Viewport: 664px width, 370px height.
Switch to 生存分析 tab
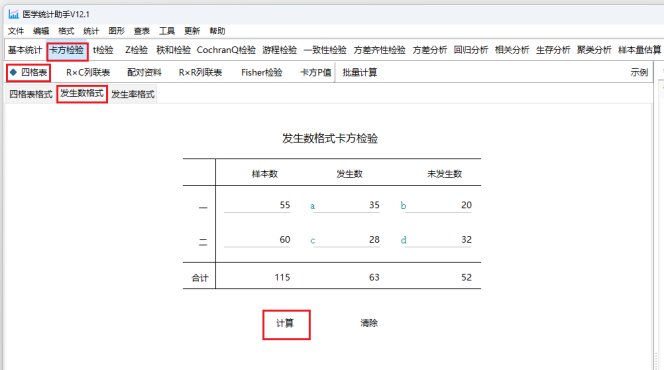553,50
